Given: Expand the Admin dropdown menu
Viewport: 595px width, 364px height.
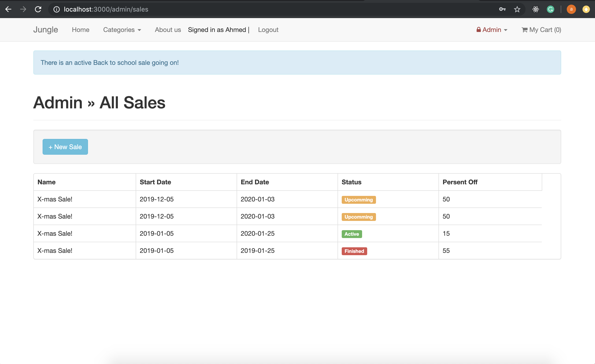Looking at the screenshot, I should [x=492, y=30].
